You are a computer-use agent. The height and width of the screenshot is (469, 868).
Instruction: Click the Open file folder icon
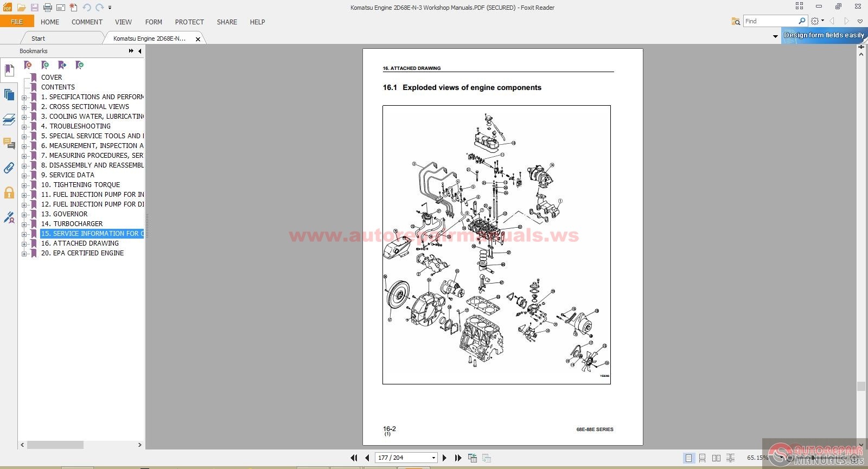click(x=21, y=8)
